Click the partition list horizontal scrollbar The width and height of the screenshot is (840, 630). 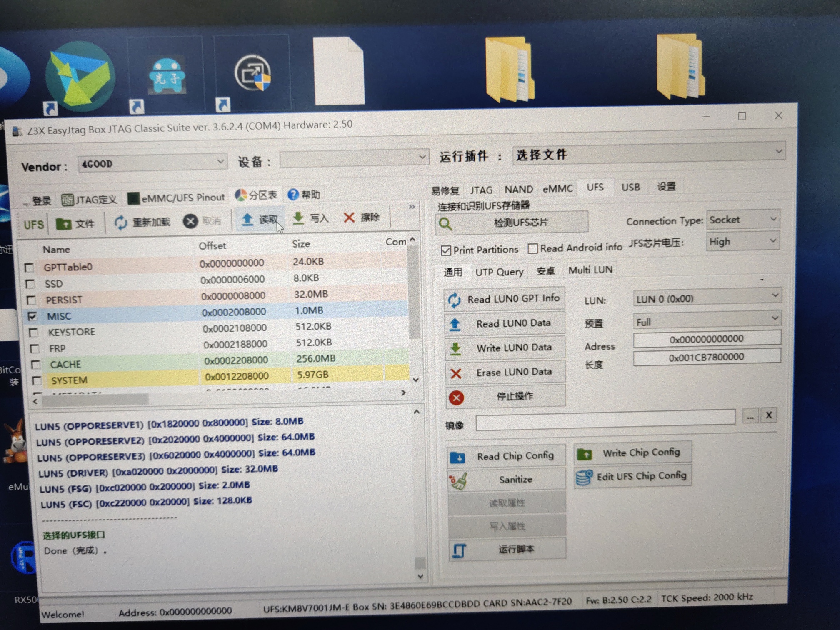tap(96, 400)
